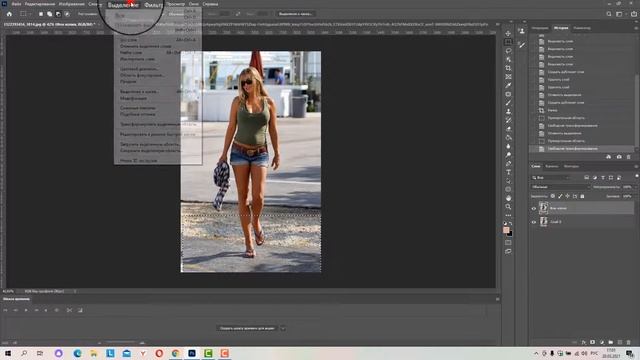Image resolution: width=640 pixels, height=360 pixels.
Task: Change screen mode icon
Action: pos(508,251)
